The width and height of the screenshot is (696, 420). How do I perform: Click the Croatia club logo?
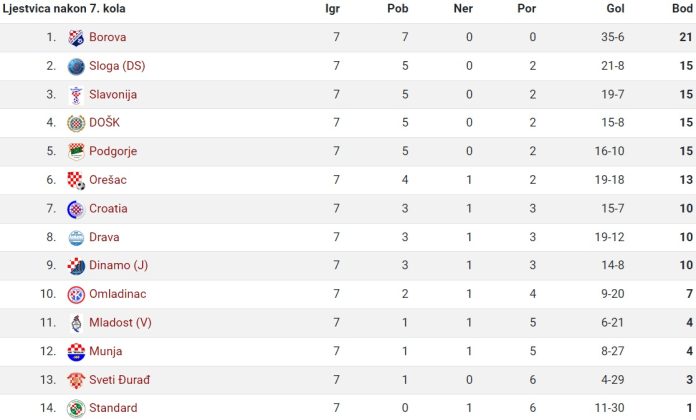[x=76, y=209]
